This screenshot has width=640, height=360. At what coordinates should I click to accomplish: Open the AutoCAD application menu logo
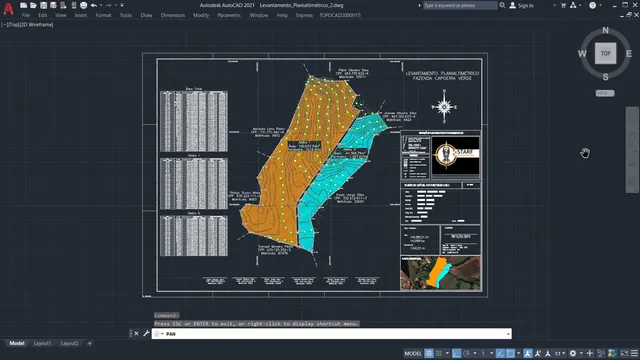tap(8, 8)
